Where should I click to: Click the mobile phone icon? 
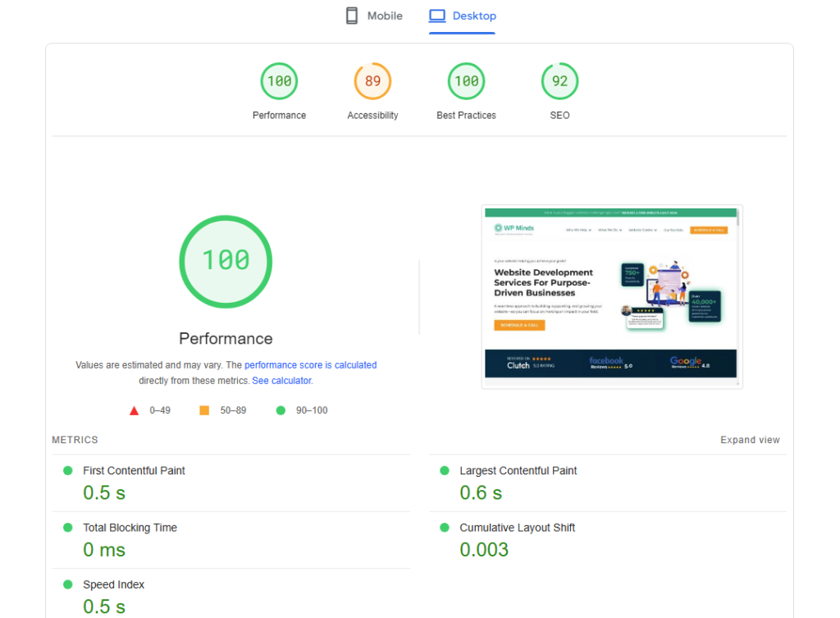click(352, 16)
